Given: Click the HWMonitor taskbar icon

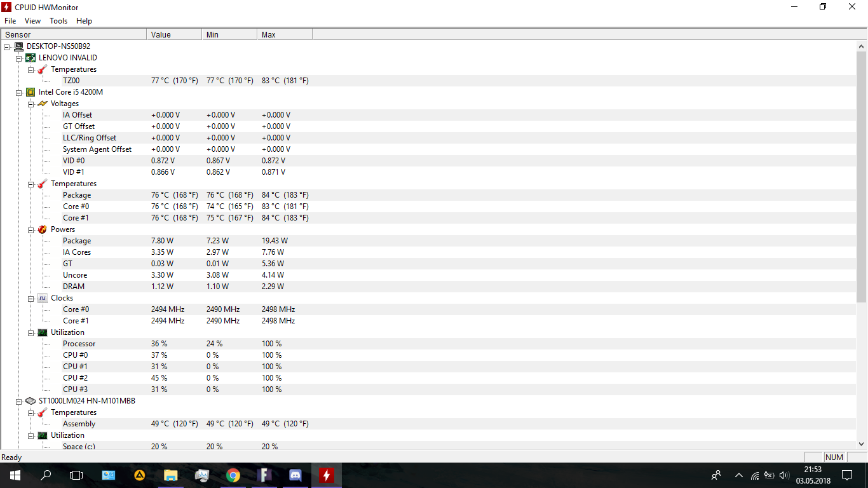Looking at the screenshot, I should coord(326,475).
